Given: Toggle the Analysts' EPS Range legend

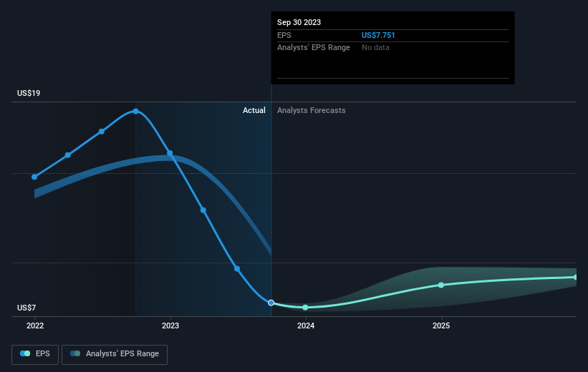Looking at the screenshot, I should point(115,354).
